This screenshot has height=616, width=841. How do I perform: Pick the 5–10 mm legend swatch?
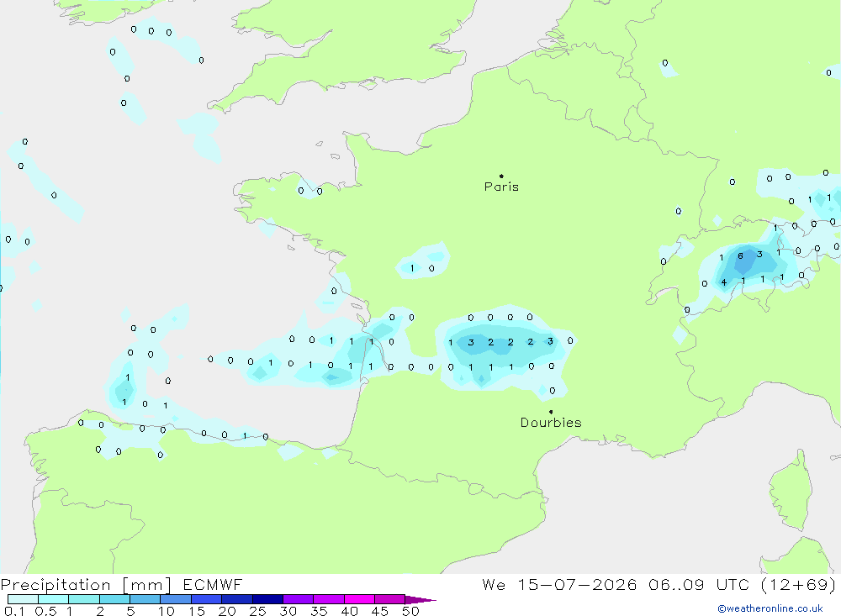pyautogui.click(x=145, y=599)
